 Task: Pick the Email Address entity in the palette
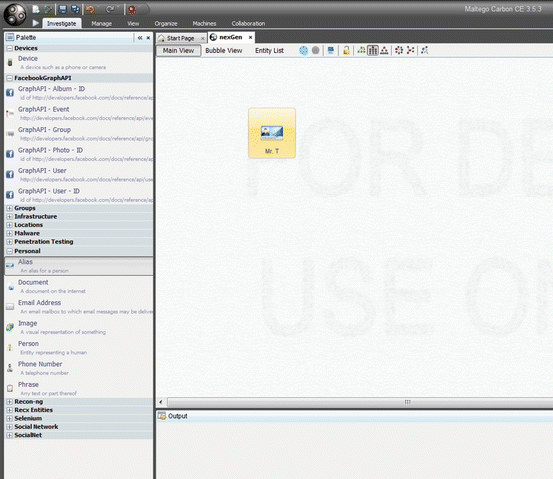(x=79, y=307)
